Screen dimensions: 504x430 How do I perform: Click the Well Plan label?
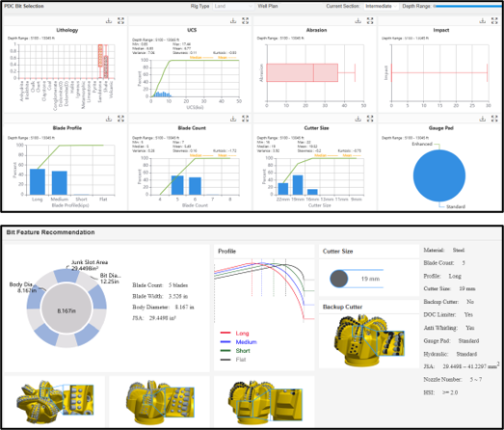[x=268, y=6]
